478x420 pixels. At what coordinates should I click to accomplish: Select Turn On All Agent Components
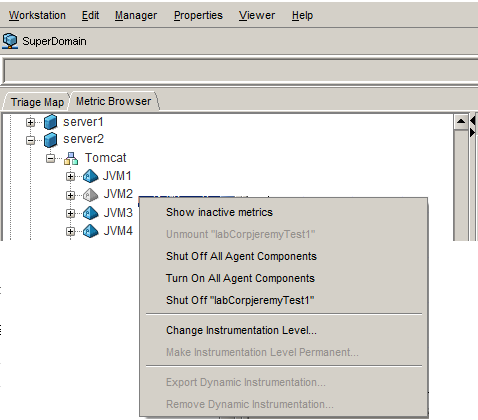tap(240, 278)
